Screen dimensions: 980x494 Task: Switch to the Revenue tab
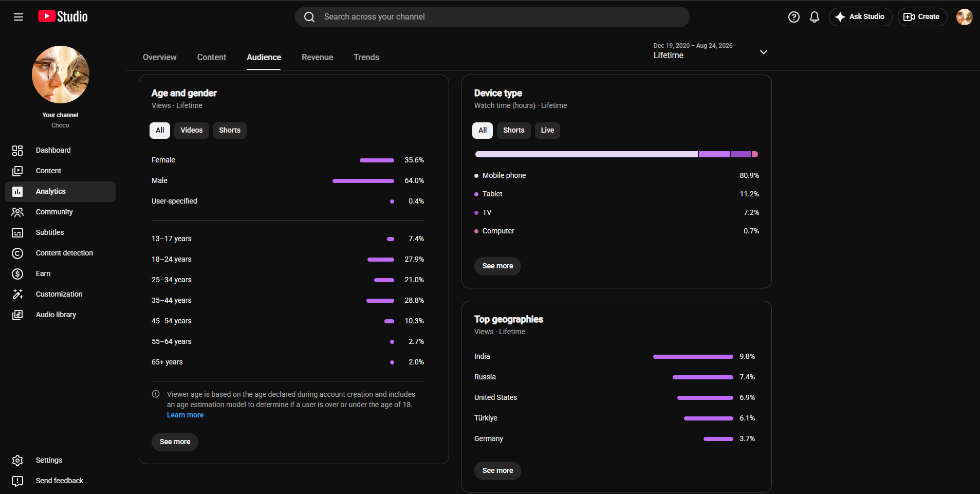(x=318, y=58)
